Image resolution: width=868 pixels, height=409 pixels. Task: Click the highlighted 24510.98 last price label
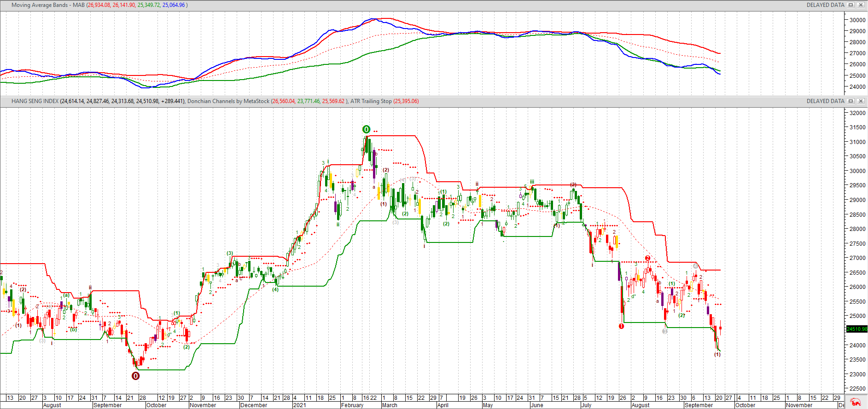(x=856, y=329)
